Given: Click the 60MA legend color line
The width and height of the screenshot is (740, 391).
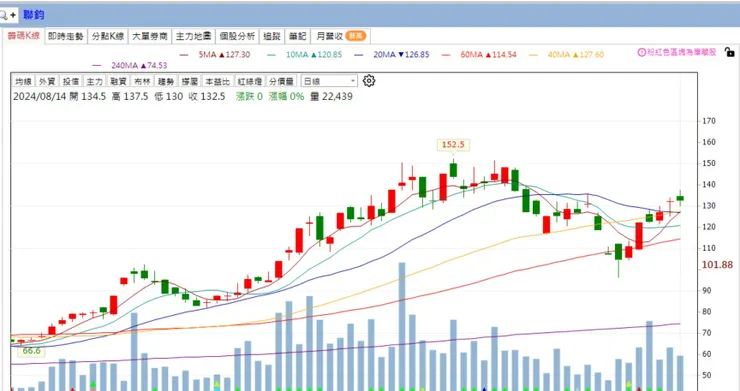Looking at the screenshot, I should pyautogui.click(x=446, y=55).
